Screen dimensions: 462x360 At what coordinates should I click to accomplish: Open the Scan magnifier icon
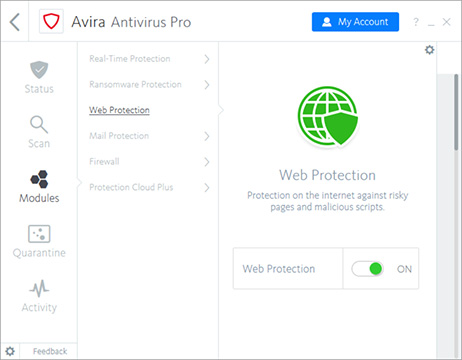tap(39, 124)
